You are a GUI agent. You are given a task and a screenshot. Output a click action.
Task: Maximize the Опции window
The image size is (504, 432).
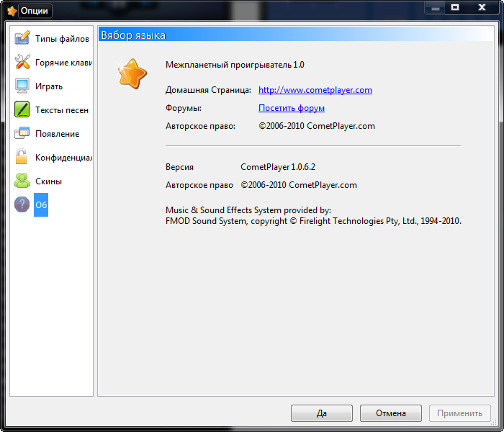point(455,8)
